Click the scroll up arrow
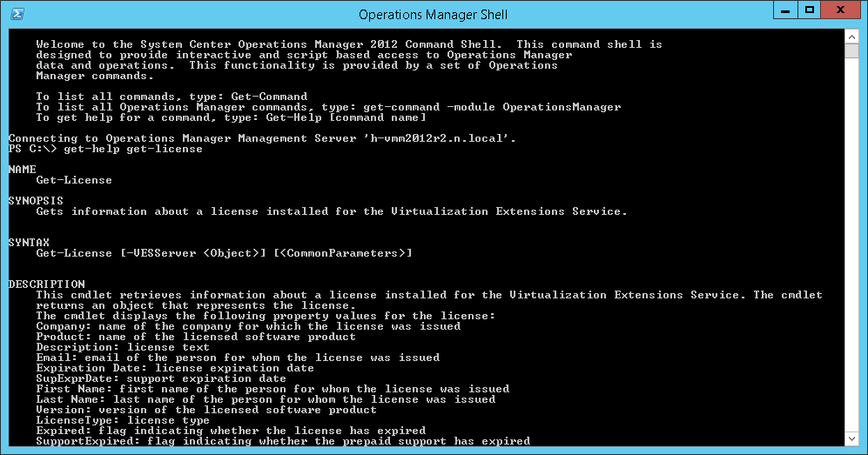The image size is (868, 455). point(852,36)
